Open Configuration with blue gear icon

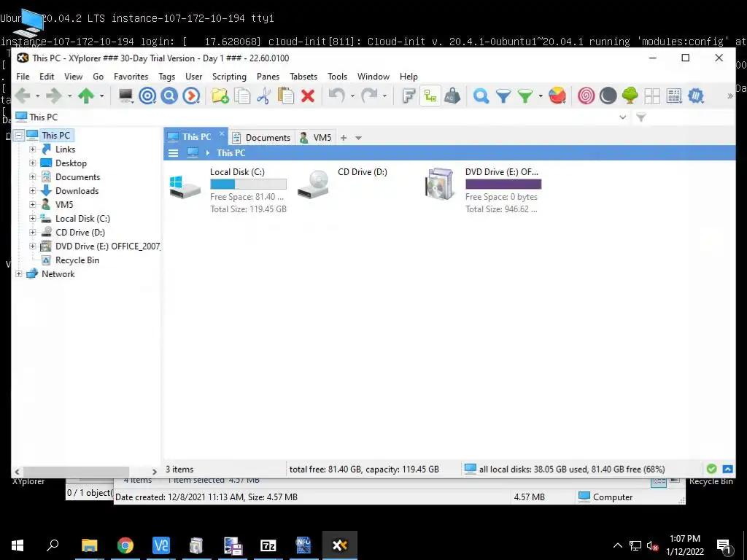pyautogui.click(x=696, y=96)
